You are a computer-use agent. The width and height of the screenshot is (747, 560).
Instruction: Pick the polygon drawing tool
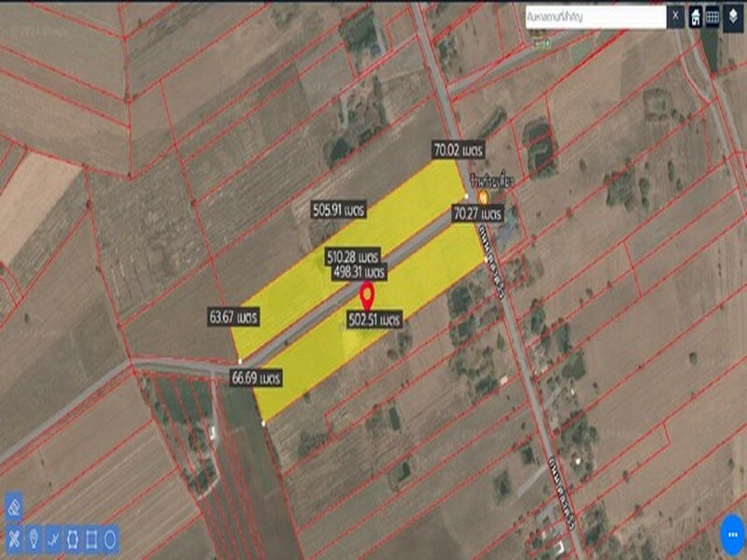[x=73, y=539]
